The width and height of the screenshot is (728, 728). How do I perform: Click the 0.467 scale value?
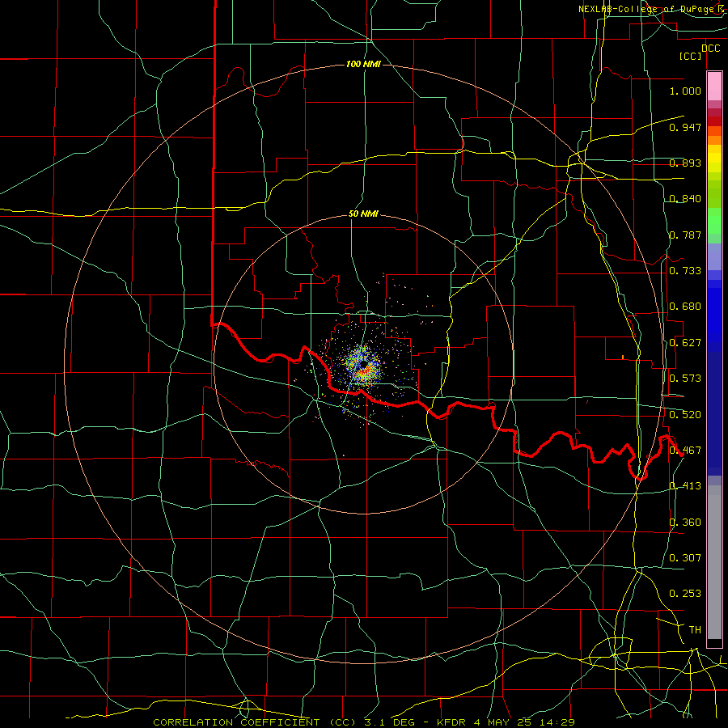pyautogui.click(x=685, y=451)
